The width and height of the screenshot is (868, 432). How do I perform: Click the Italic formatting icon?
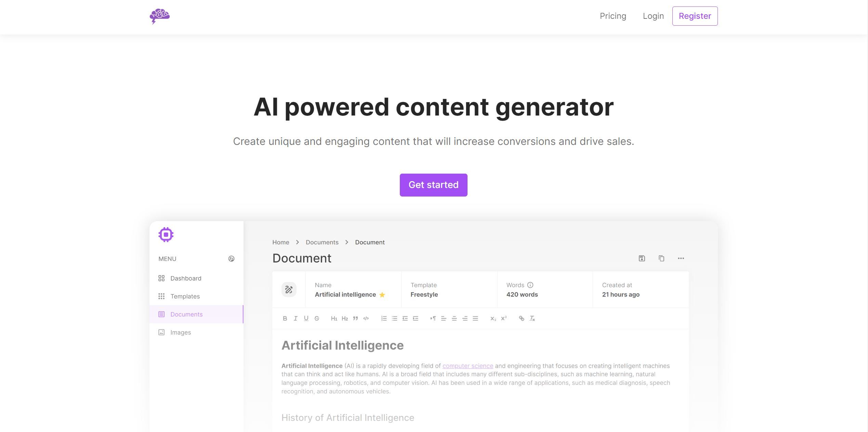(x=294, y=318)
